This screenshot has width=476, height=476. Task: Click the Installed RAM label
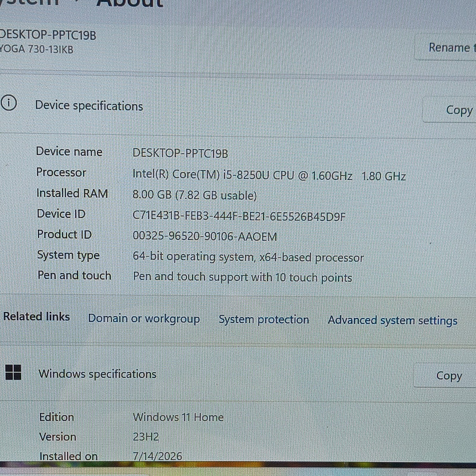tap(72, 193)
